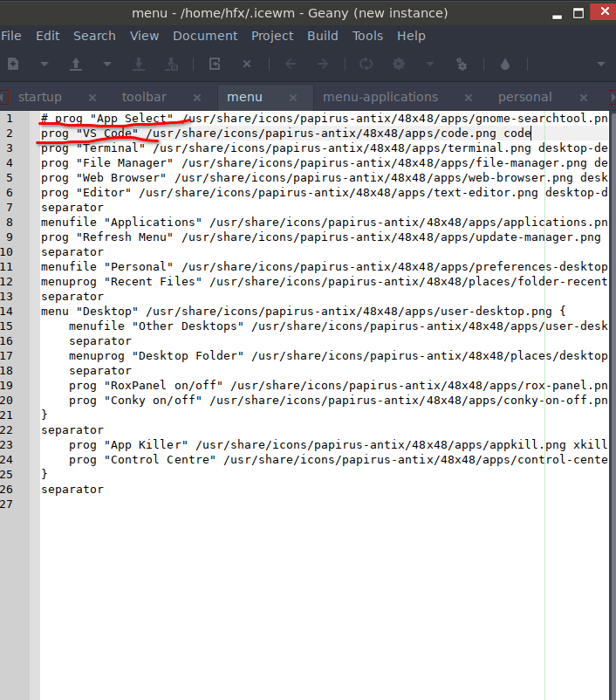This screenshot has width=616, height=700.
Task: Click the Compile circular-arrows icon
Action: (366, 65)
